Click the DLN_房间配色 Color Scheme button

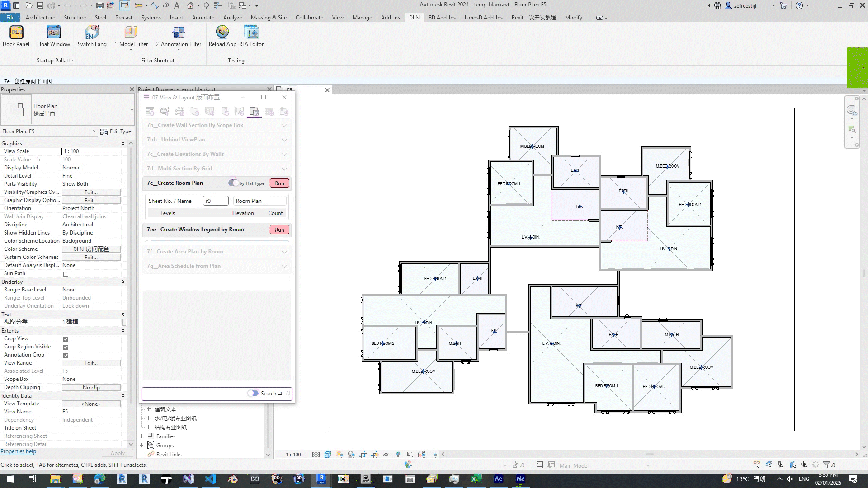tap(91, 249)
